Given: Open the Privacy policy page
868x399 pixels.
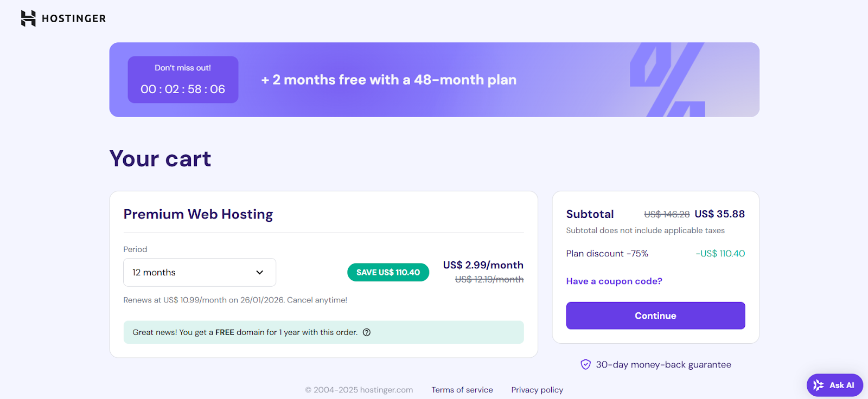Looking at the screenshot, I should 537,389.
